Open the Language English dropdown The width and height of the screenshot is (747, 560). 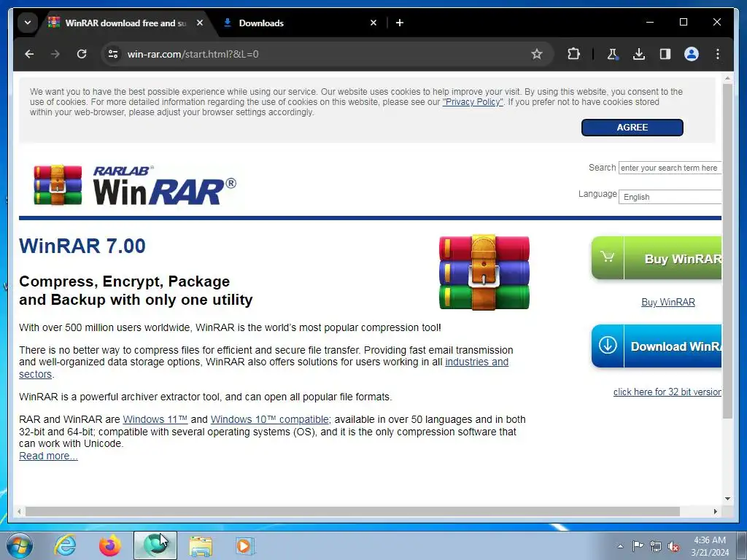pos(670,197)
